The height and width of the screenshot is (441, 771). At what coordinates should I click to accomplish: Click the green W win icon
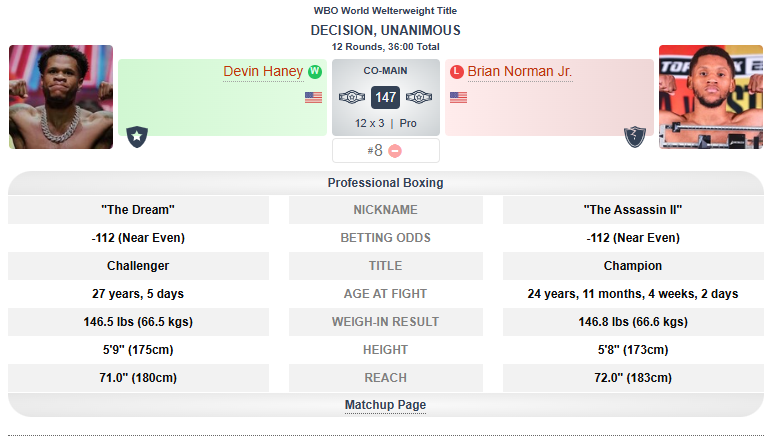315,72
